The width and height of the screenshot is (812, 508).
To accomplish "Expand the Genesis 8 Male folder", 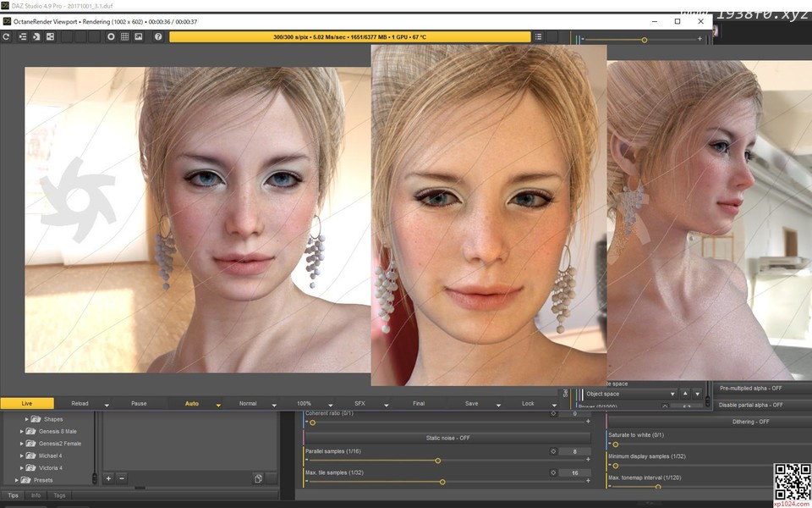I will (x=22, y=431).
